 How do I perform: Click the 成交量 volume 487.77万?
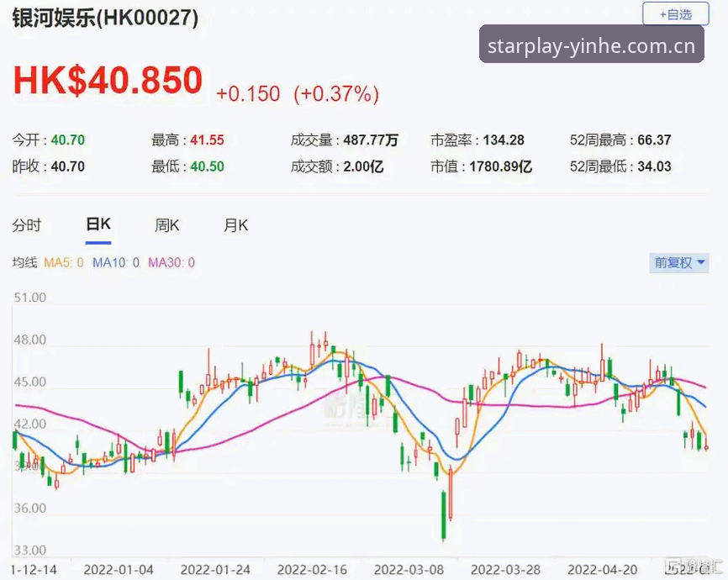(371, 140)
